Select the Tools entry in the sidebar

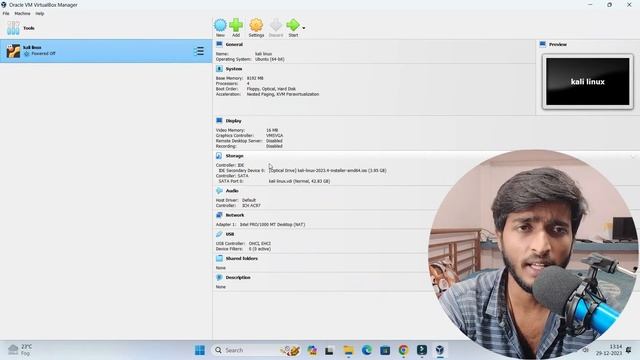[106, 28]
